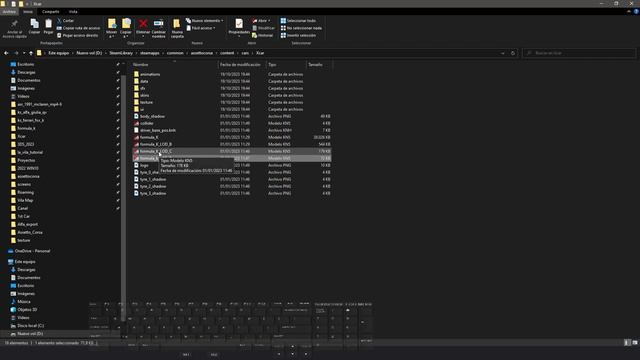Open the Fácil acceso dropdown
This screenshot has height=360, width=640.
(x=201, y=28)
